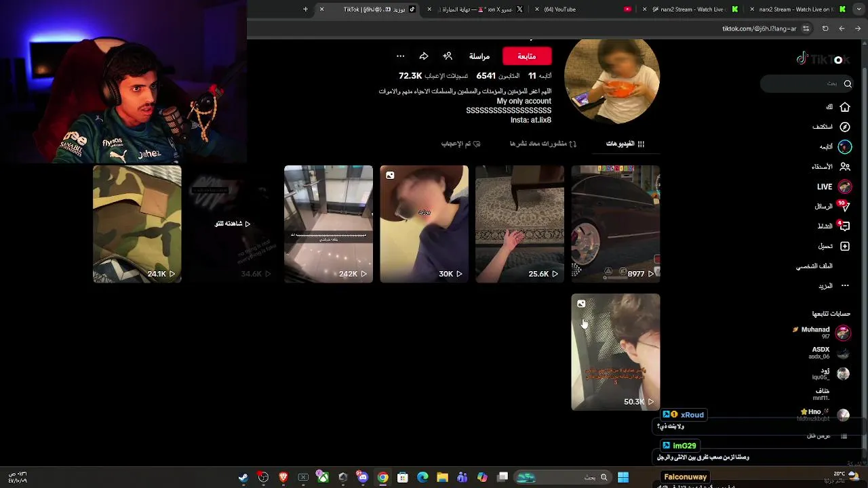This screenshot has width=868, height=488.
Task: Open Muhanad in followed accounts list
Action: click(x=822, y=332)
